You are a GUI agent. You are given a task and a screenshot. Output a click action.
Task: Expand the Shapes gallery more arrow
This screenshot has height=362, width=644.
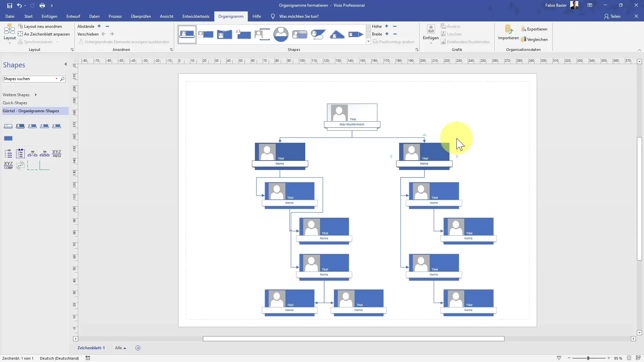(368, 42)
